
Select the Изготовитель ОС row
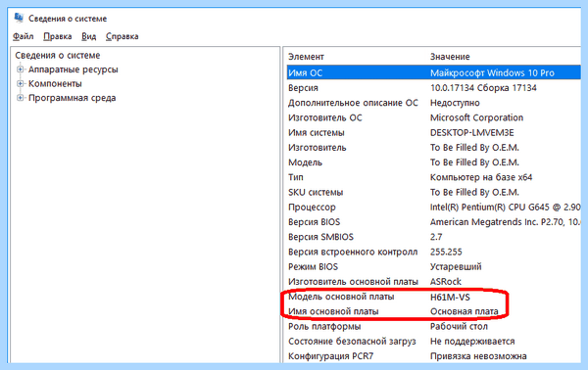coord(434,117)
